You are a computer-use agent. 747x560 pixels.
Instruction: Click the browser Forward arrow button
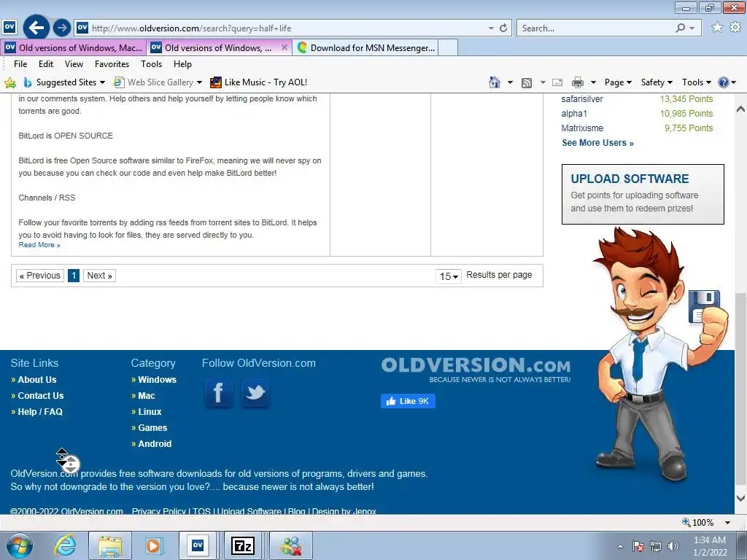point(62,28)
